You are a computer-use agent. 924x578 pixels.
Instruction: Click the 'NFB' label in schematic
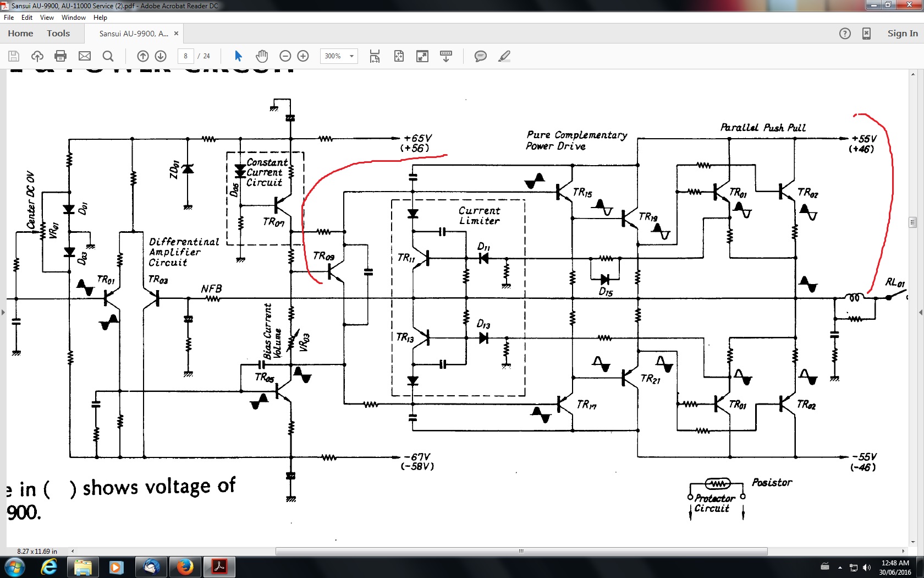[x=211, y=288]
